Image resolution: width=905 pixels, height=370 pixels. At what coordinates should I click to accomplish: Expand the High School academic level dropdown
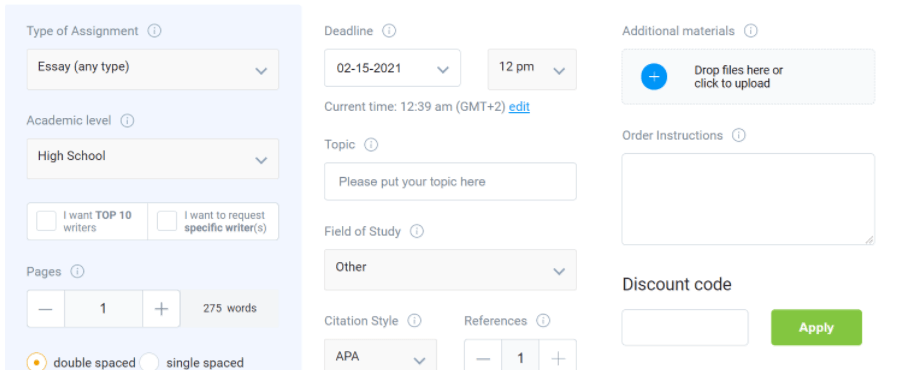tap(152, 159)
